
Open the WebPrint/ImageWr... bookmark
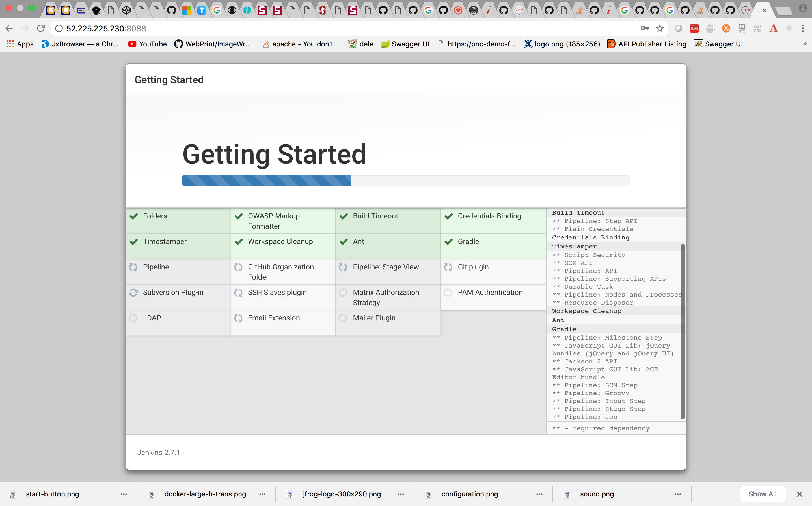(213, 44)
